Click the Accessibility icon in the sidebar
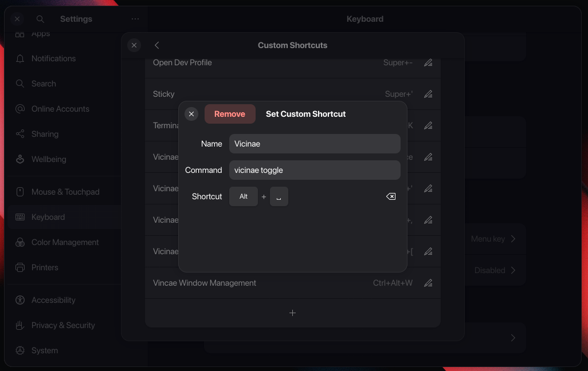This screenshot has width=588, height=371. pos(19,300)
